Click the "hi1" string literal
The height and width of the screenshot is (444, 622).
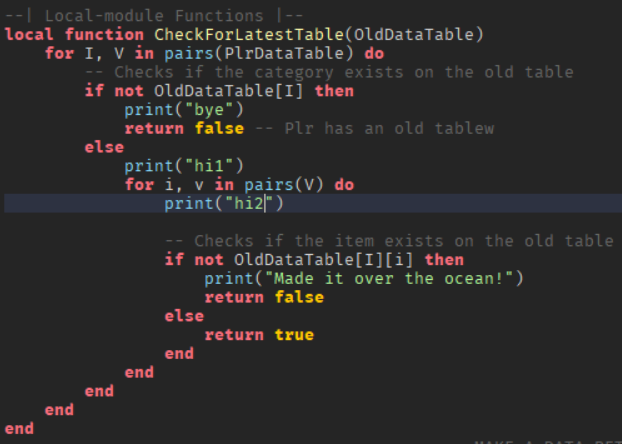coord(204,166)
